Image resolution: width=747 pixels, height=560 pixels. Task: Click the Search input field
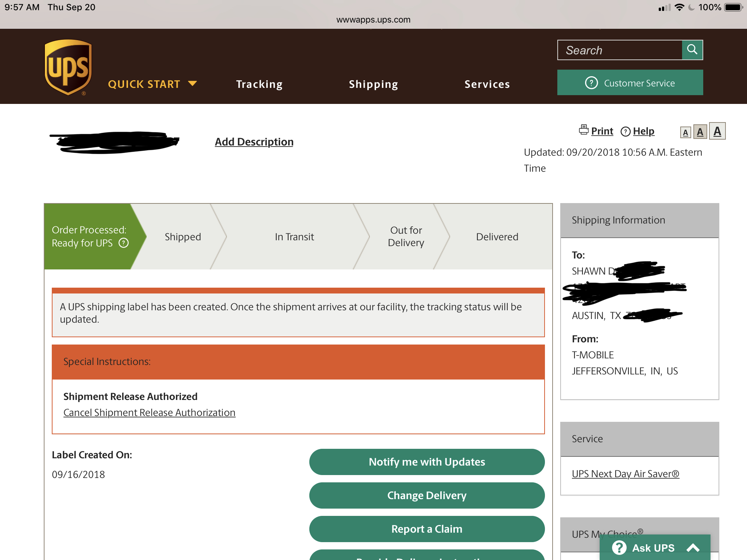620,50
